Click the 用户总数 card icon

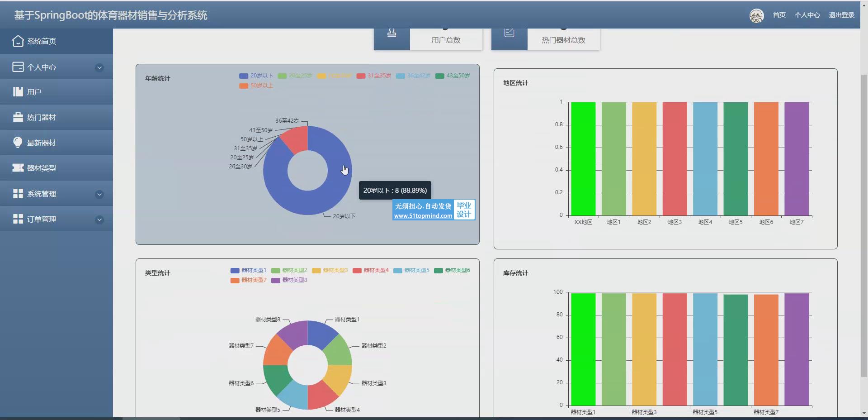(392, 34)
